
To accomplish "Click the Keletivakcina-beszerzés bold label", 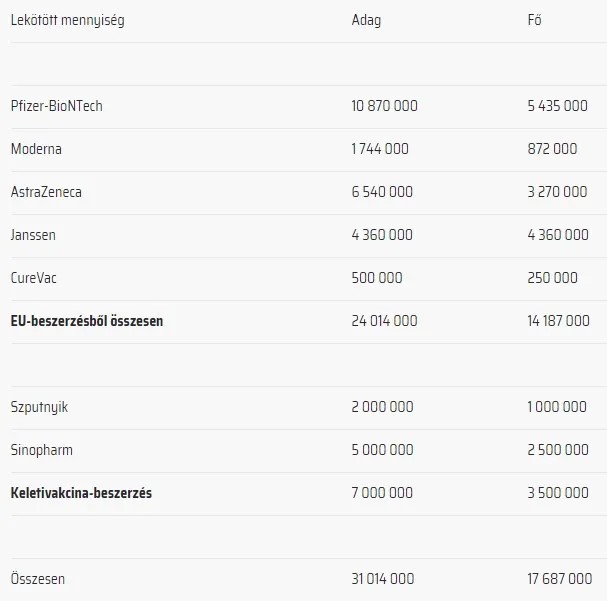I will 81,493.
